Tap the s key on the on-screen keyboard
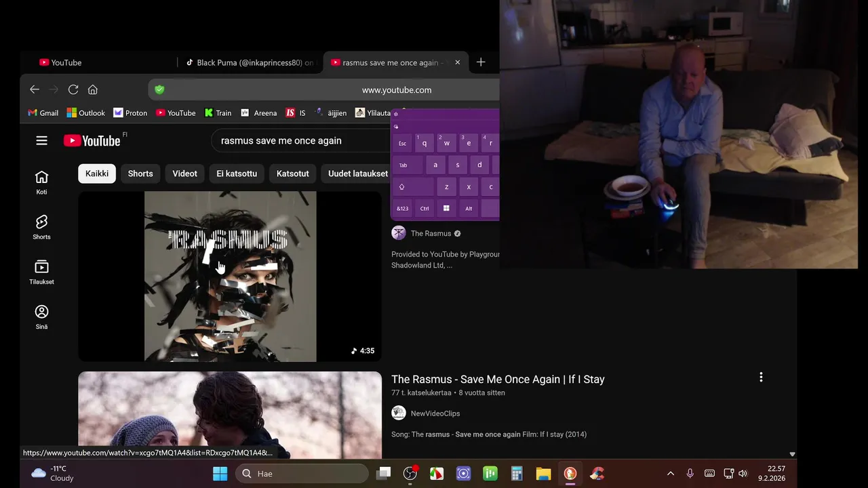The width and height of the screenshot is (868, 488). 458,165
